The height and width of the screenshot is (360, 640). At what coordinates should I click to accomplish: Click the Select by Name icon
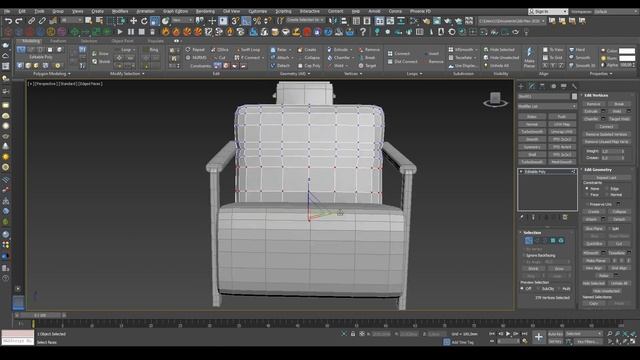pyautogui.click(x=99, y=21)
